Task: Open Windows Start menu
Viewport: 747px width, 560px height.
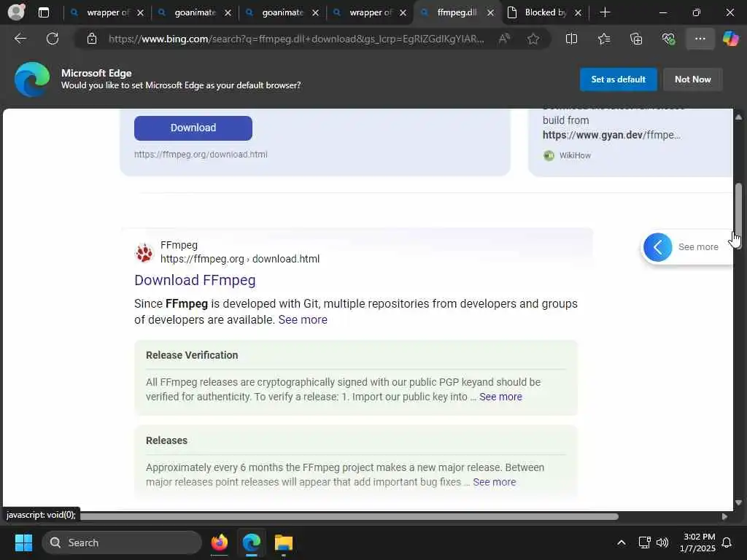Action: tap(23, 542)
